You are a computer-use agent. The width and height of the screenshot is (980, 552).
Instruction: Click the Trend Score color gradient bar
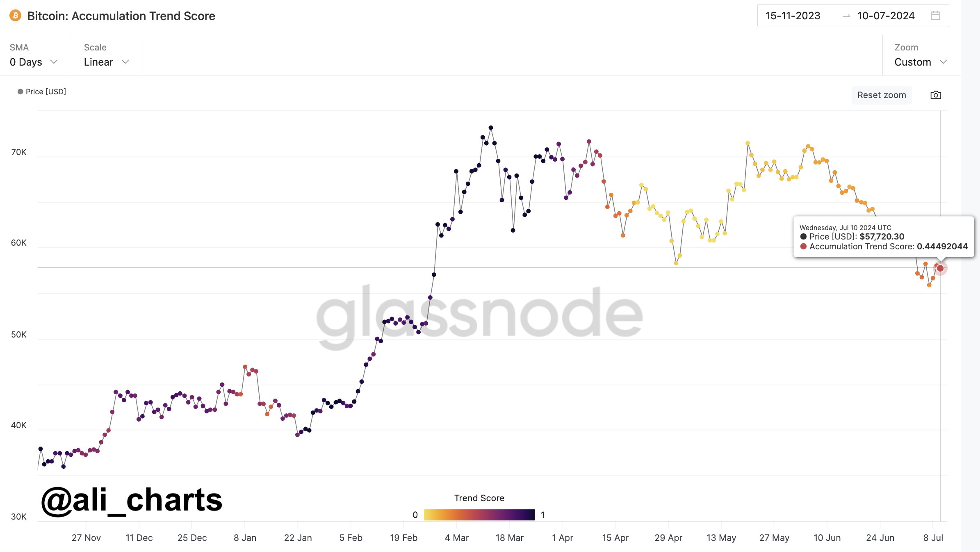[479, 515]
